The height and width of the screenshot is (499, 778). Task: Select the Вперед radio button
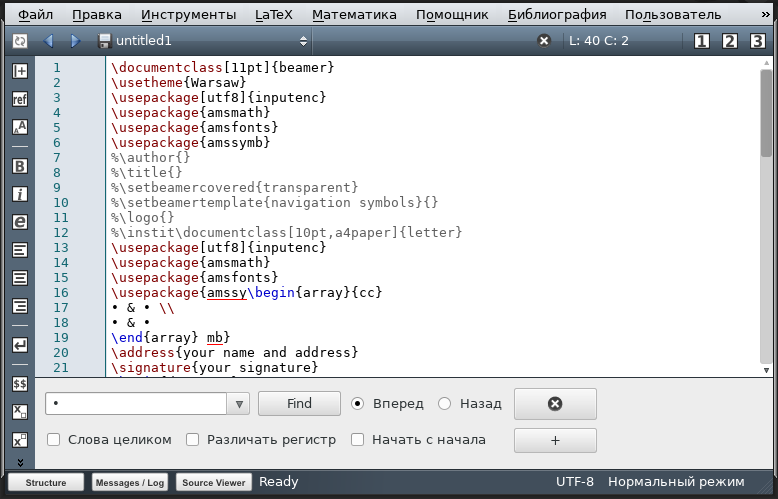pyautogui.click(x=357, y=404)
